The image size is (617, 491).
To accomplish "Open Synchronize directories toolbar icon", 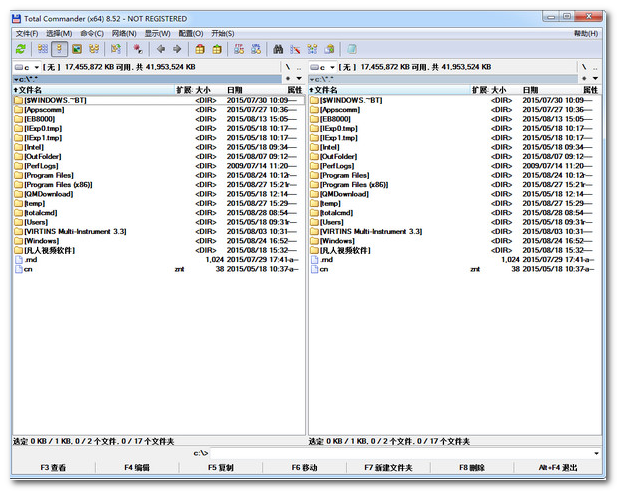I will tap(312, 49).
